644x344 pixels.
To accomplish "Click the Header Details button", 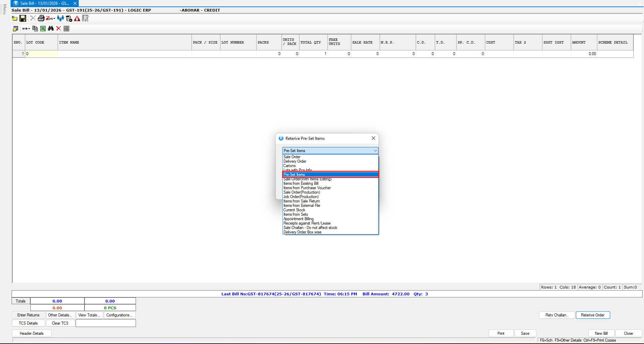I will [x=32, y=333].
